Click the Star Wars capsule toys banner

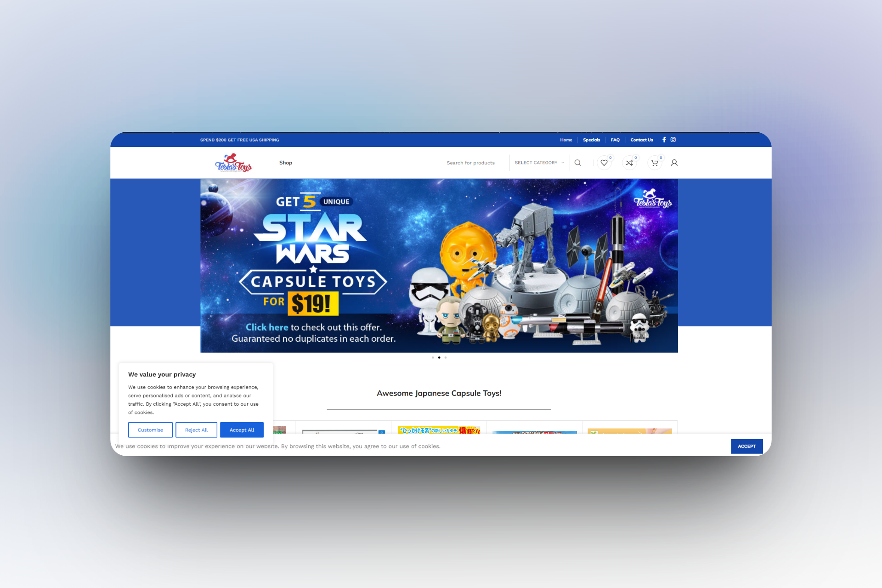click(439, 266)
